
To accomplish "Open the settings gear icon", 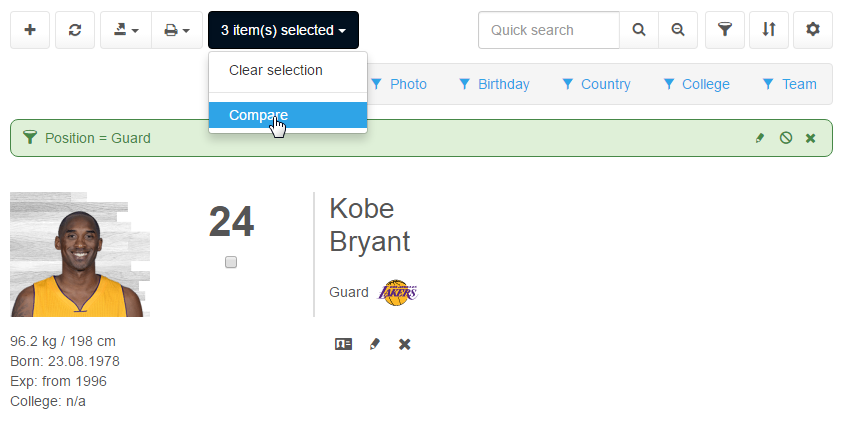I will 812,30.
